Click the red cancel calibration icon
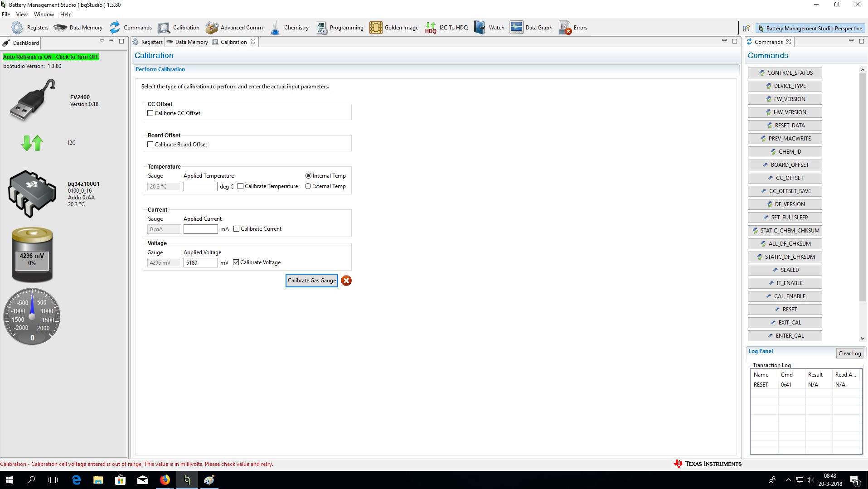The width and height of the screenshot is (868, 489). [346, 281]
